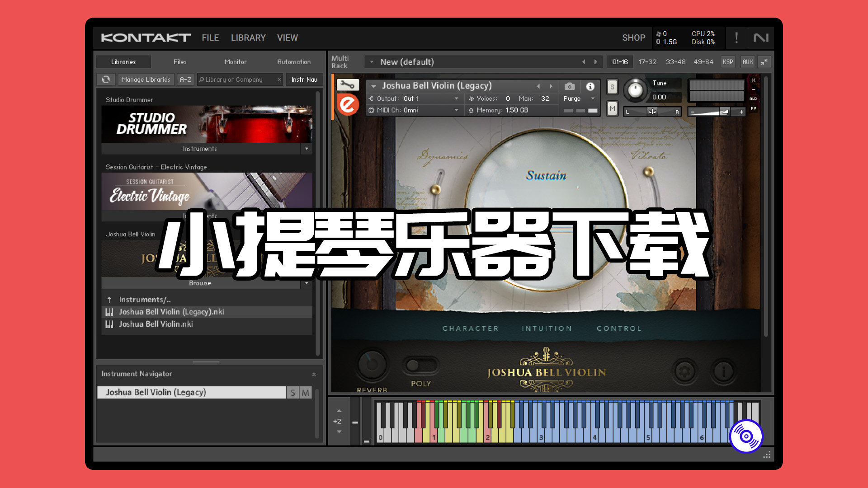Click the pan L-R slider
This screenshot has width=868, height=488.
coord(652,112)
